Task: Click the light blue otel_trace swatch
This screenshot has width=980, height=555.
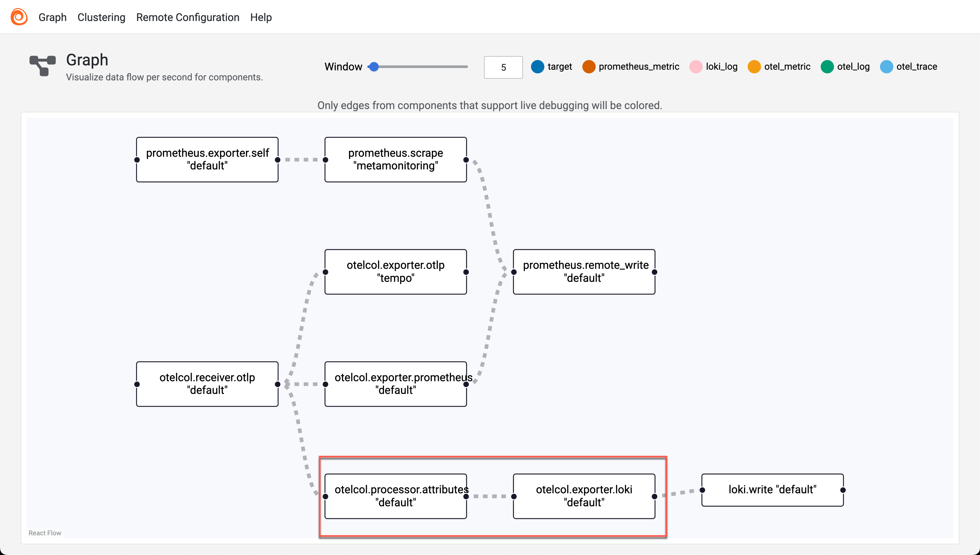Action: point(886,67)
